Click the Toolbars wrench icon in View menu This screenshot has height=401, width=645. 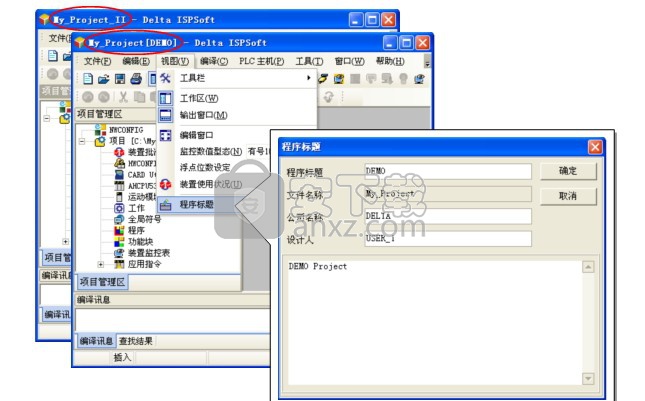click(165, 78)
